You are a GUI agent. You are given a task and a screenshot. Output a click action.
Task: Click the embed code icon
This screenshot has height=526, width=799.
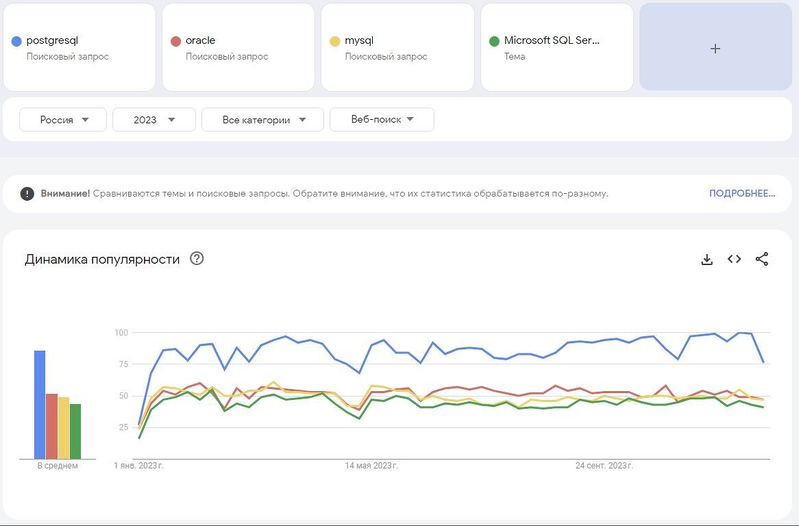(734, 259)
